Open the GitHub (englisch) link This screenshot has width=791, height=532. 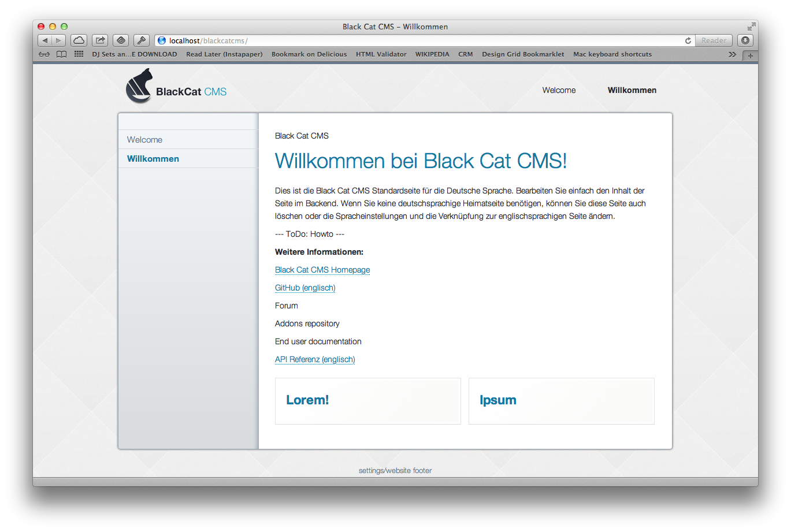pos(305,288)
